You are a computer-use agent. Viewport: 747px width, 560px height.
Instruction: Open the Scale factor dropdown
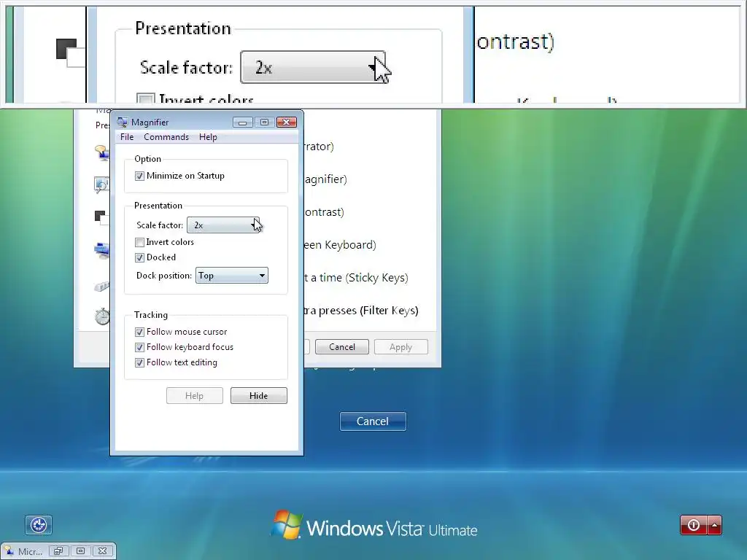pos(223,225)
